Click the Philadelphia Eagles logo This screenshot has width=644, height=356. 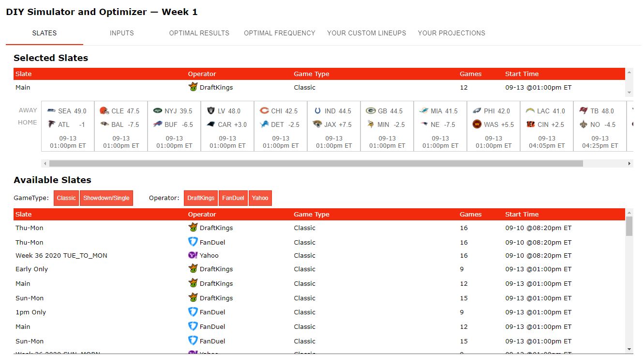(477, 111)
